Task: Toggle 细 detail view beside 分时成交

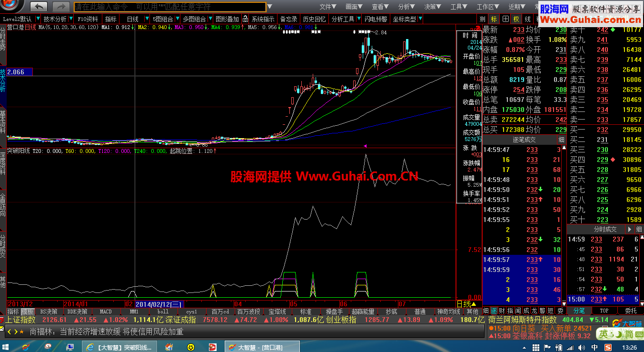Action: (x=638, y=229)
